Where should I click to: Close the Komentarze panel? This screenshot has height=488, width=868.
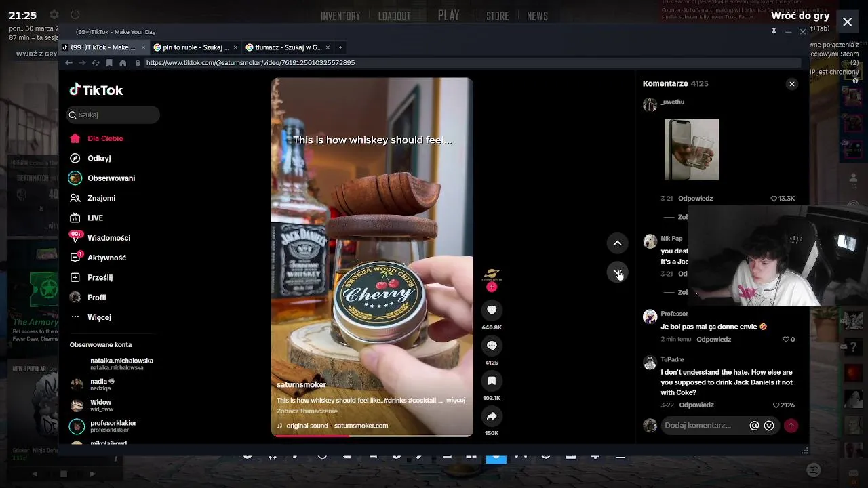pyautogui.click(x=791, y=84)
